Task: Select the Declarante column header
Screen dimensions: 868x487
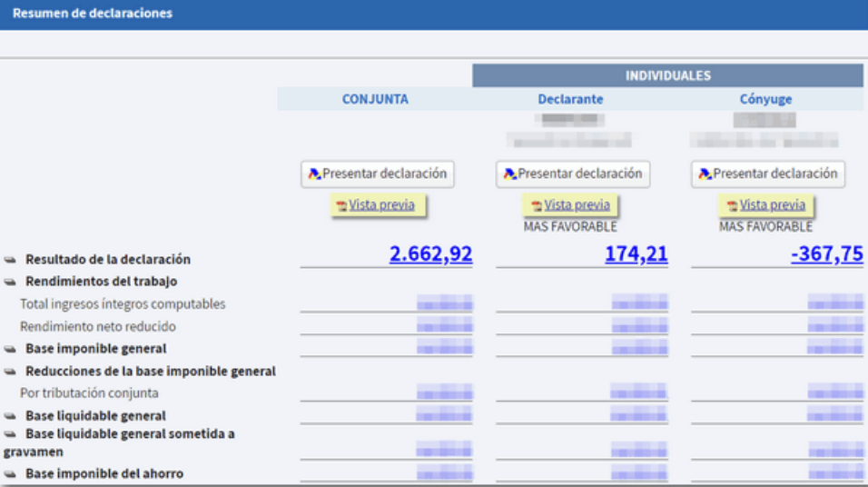Action: coord(570,99)
